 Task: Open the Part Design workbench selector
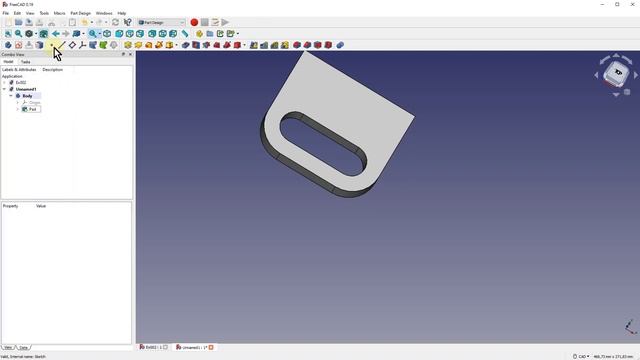point(162,22)
